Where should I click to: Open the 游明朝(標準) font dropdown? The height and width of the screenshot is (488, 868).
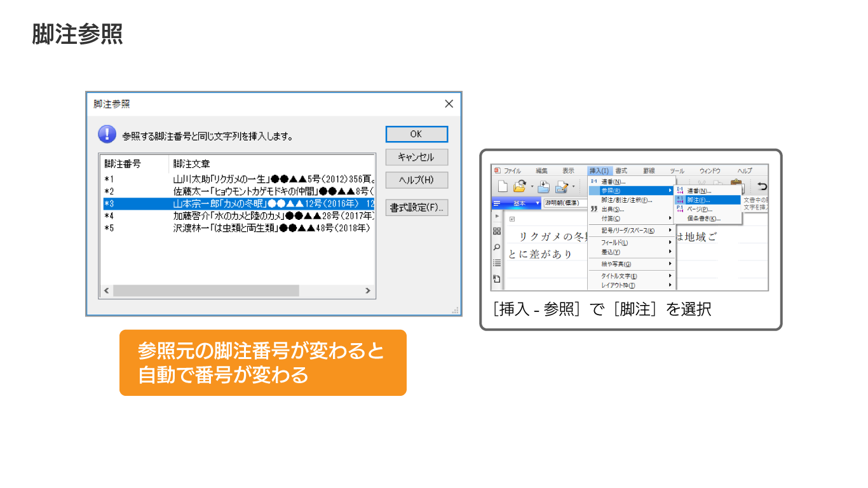click(x=566, y=203)
